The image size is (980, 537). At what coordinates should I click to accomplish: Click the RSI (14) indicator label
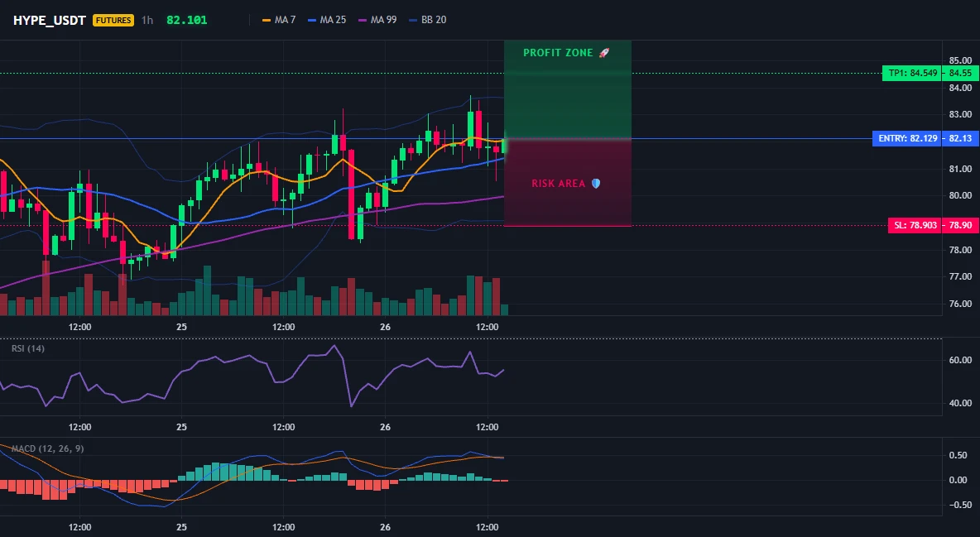[28, 349]
